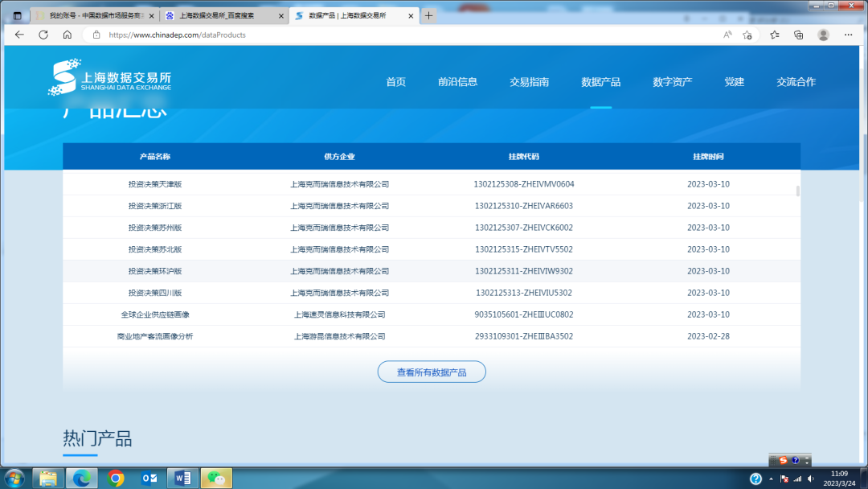The width and height of the screenshot is (868, 489).
Task: Click the 挂牌时间 column header
Action: click(708, 157)
